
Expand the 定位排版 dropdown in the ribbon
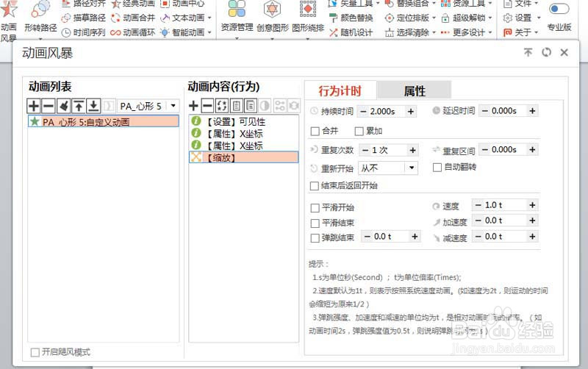434,18
